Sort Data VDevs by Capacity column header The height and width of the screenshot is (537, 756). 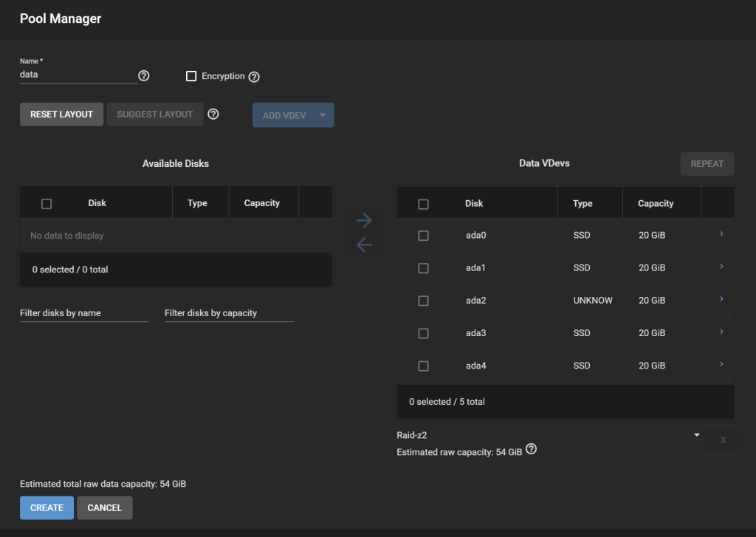[x=656, y=203]
